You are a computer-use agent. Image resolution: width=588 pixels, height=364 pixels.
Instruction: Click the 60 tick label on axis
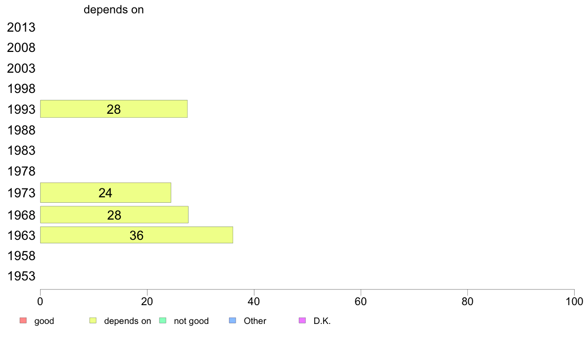tap(361, 301)
